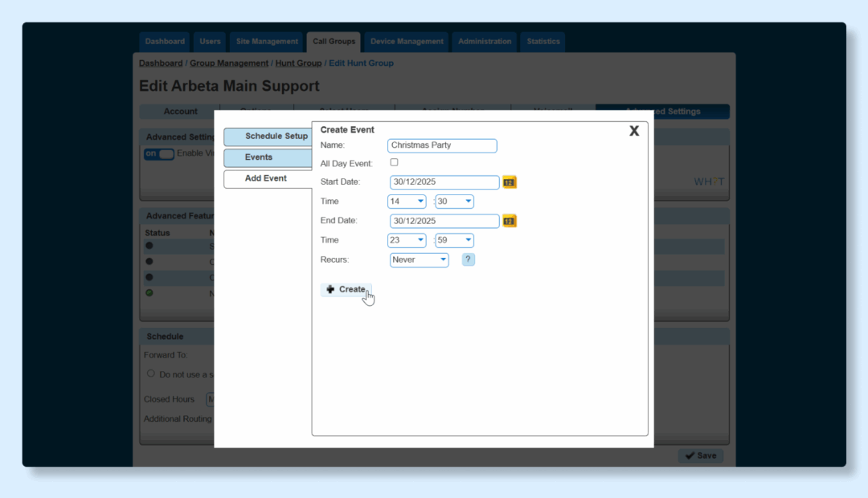
Task: Close the Create Event dialog with X
Action: tap(634, 131)
